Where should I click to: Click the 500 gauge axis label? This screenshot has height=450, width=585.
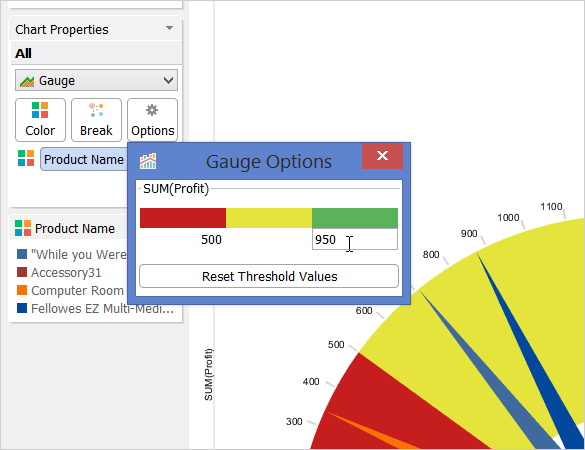click(x=336, y=344)
